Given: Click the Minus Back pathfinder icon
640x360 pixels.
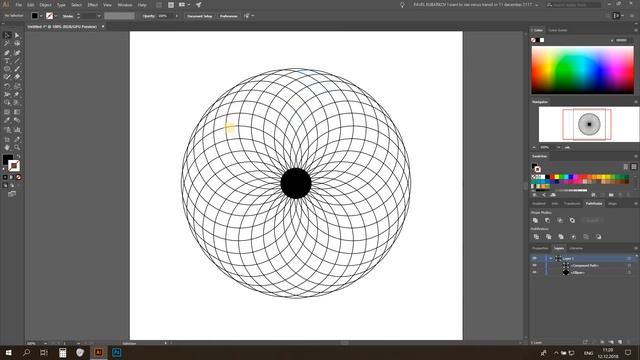Looking at the screenshot, I should click(x=598, y=237).
